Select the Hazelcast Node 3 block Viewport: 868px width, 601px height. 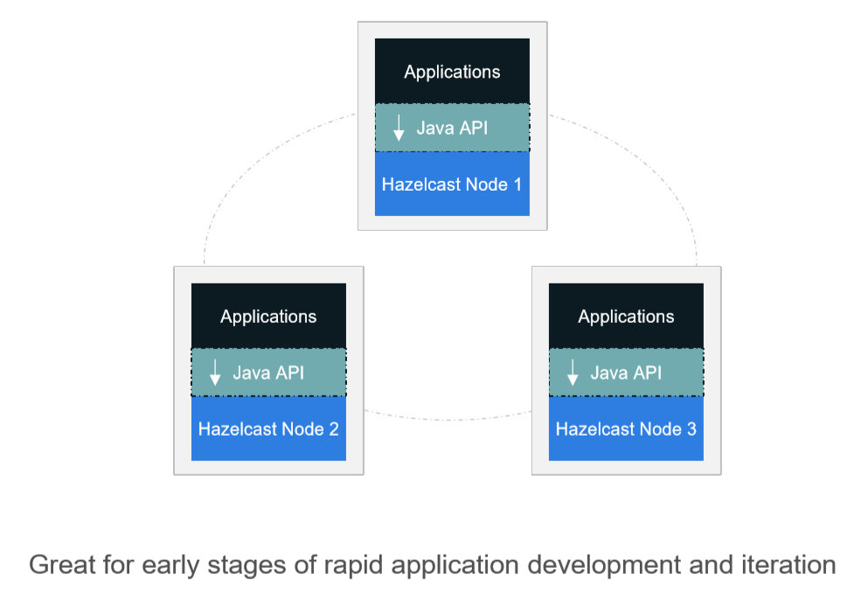(x=626, y=429)
